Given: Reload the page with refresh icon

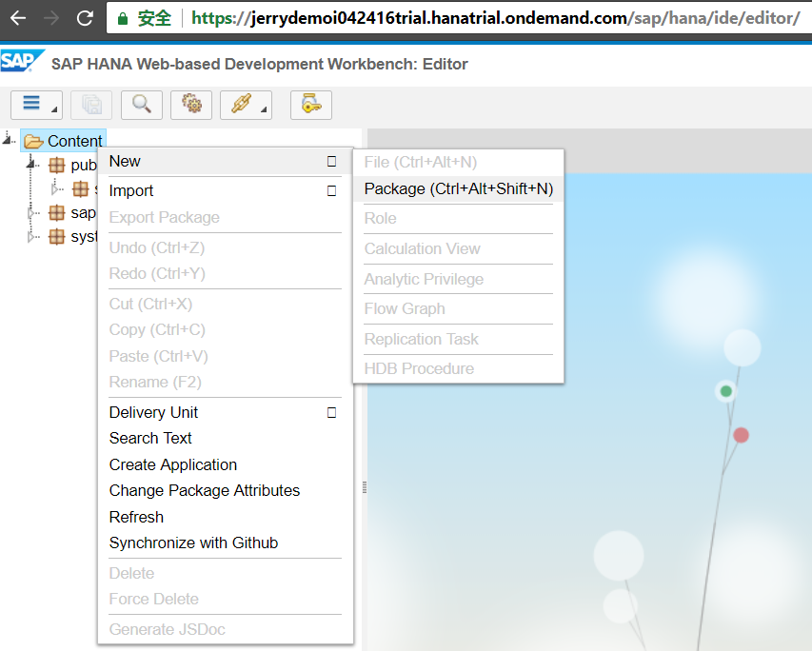Looking at the screenshot, I should tap(85, 18).
